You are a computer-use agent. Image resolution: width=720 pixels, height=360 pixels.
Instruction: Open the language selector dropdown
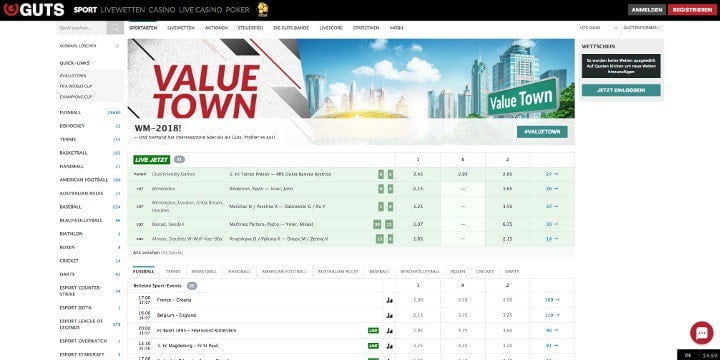pos(598,28)
